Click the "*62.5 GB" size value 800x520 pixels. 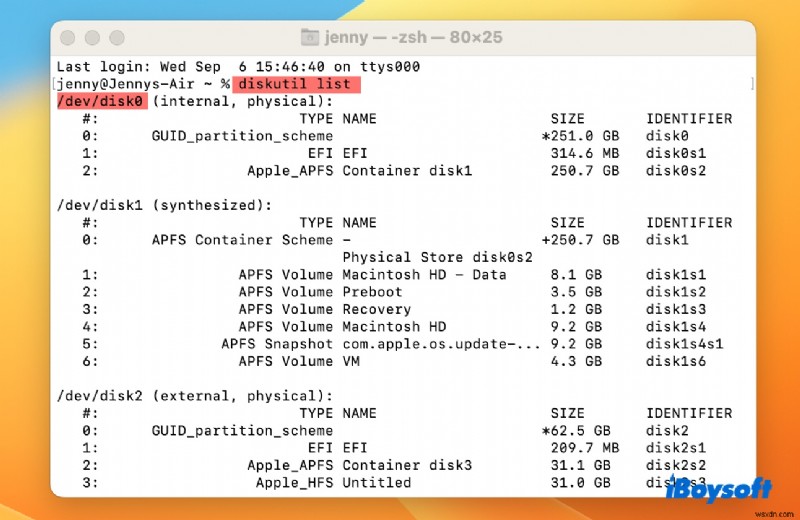(x=576, y=431)
